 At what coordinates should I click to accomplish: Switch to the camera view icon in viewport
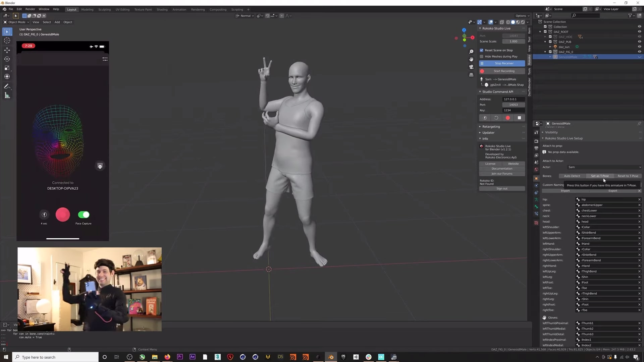pyautogui.click(x=471, y=67)
